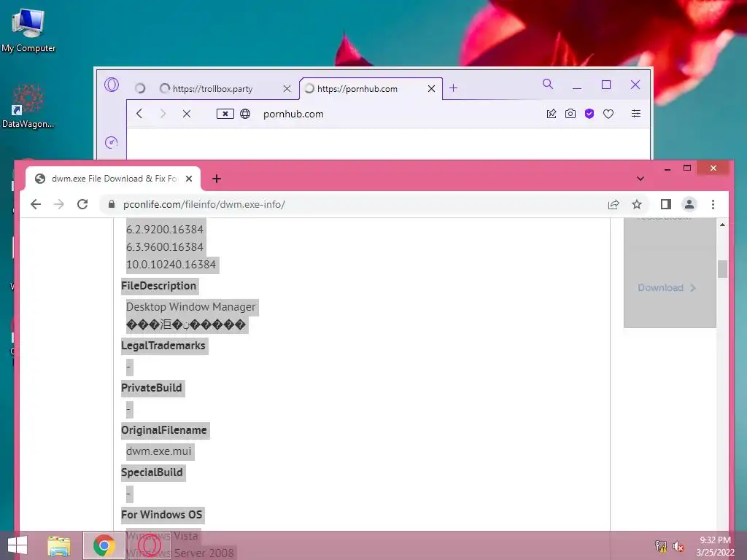
Task: Click Opera blocked content badge icon
Action: pos(225,114)
